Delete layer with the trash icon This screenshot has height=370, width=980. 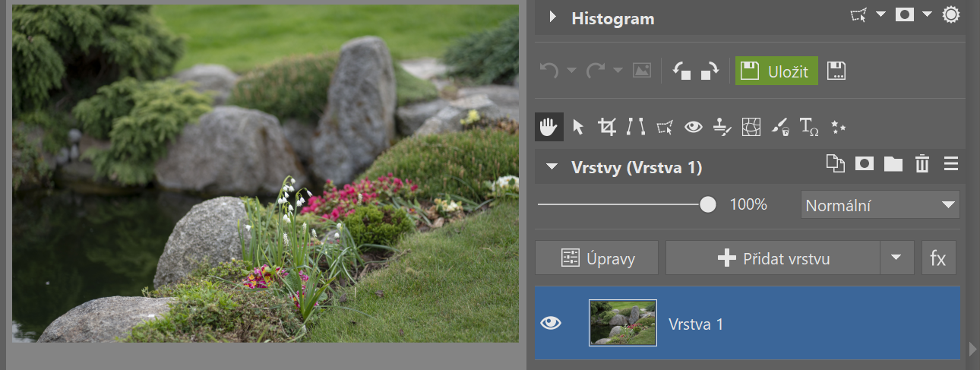click(x=922, y=163)
